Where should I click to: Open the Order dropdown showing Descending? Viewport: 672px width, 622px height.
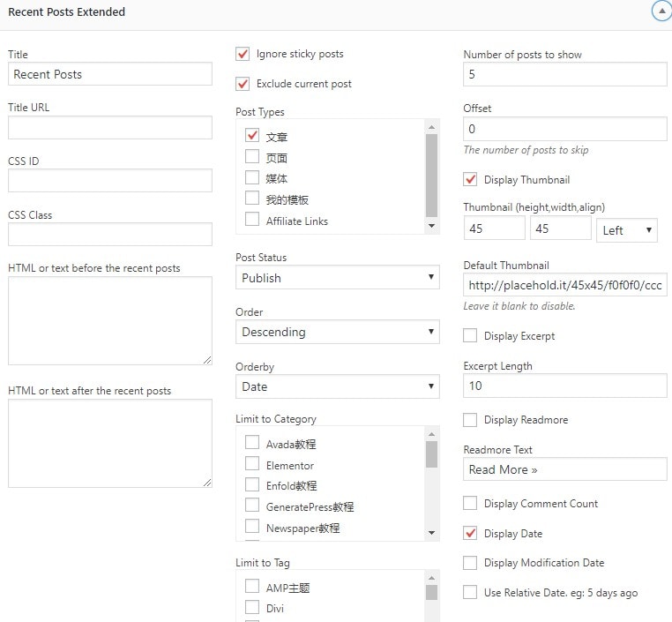tap(337, 333)
